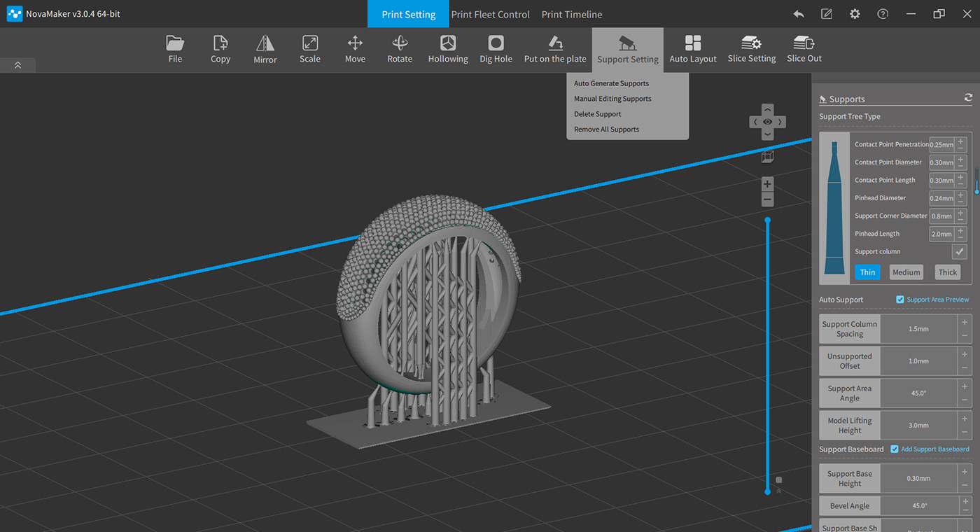Click the layer slider bottom handle
Image resolution: width=980 pixels, height=532 pixels.
point(768,491)
